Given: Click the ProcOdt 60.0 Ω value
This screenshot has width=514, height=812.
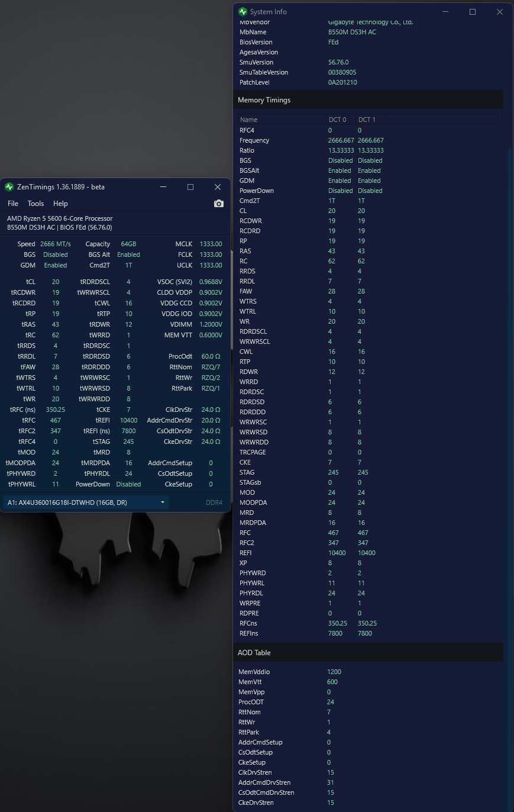Looking at the screenshot, I should click(x=211, y=356).
